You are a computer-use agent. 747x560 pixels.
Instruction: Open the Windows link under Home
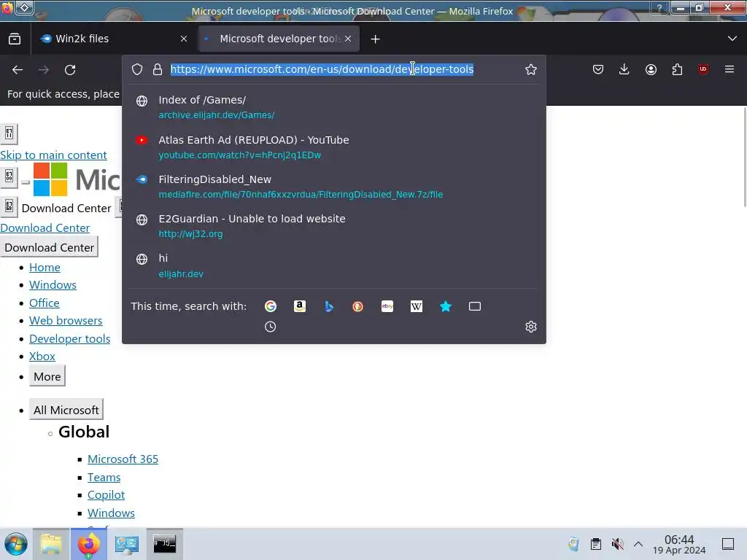pos(53,285)
